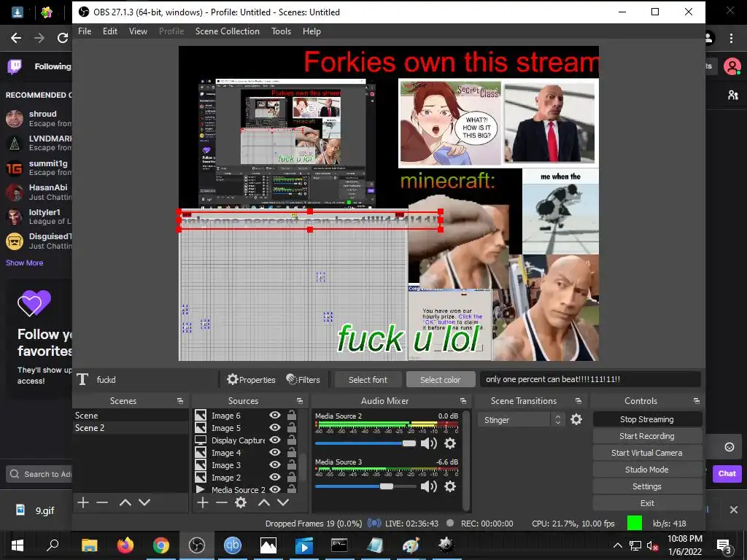Lock the Display Capture source

click(x=292, y=440)
